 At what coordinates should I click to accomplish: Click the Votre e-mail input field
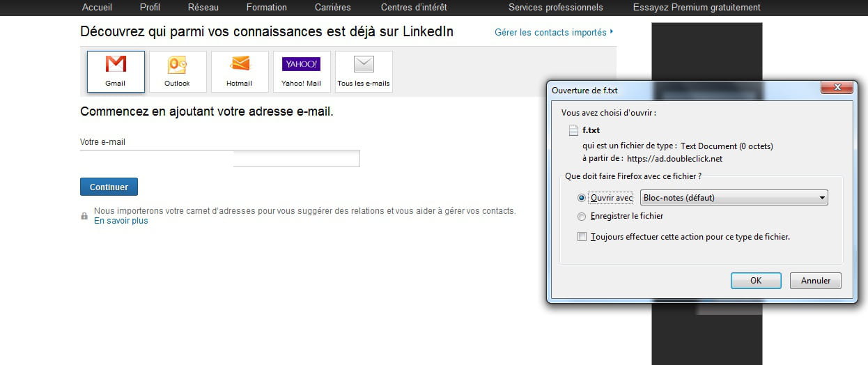click(x=296, y=159)
